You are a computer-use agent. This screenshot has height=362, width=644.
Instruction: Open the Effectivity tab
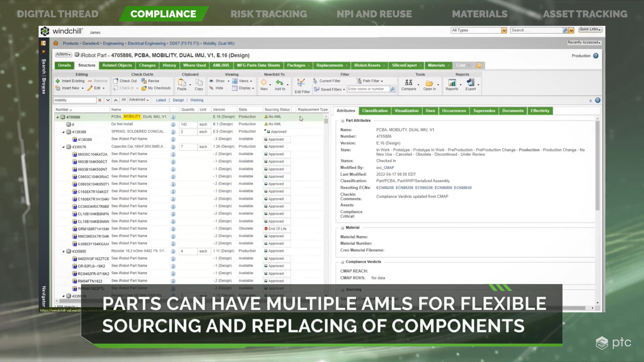pos(540,111)
